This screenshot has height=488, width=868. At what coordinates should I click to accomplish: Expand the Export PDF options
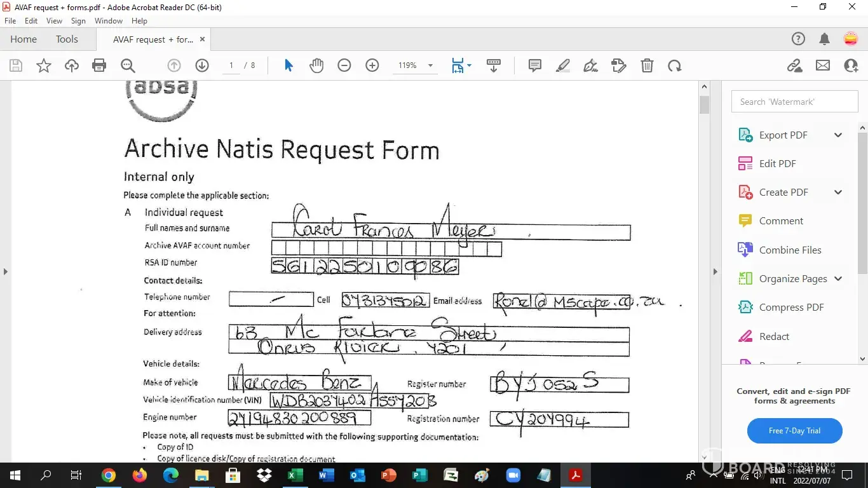838,135
